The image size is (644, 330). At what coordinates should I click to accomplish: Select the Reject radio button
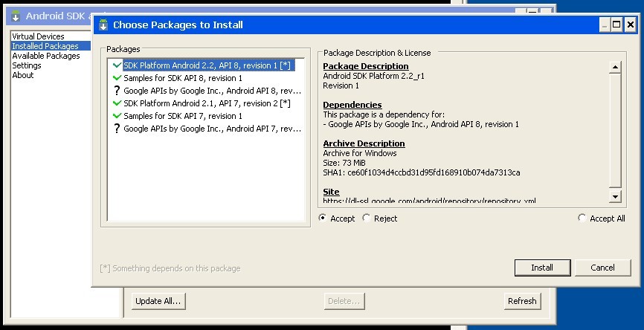(x=367, y=218)
